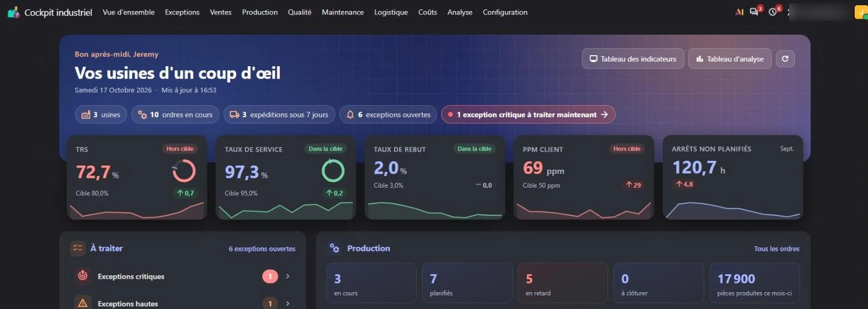Screen dimensions: 868x309
Task: Click the count badge 1 on Exceptions hautes
Action: [x=270, y=303]
